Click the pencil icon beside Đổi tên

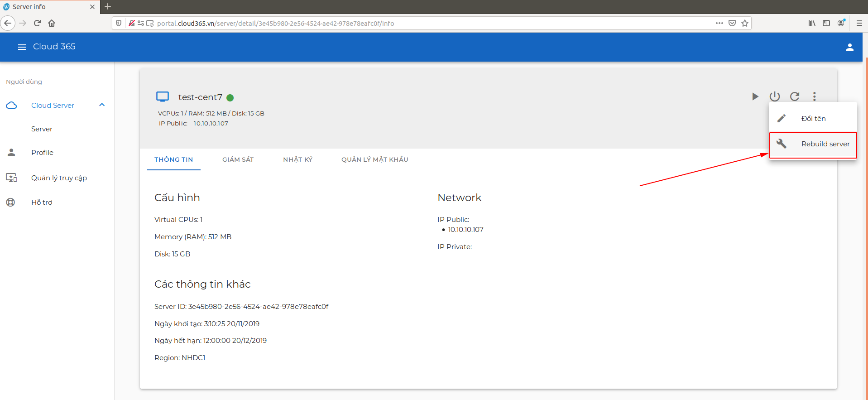coord(782,118)
